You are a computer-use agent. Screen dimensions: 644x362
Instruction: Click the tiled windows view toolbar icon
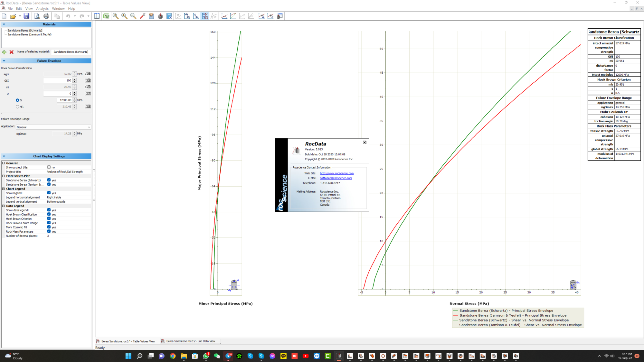pos(97,16)
